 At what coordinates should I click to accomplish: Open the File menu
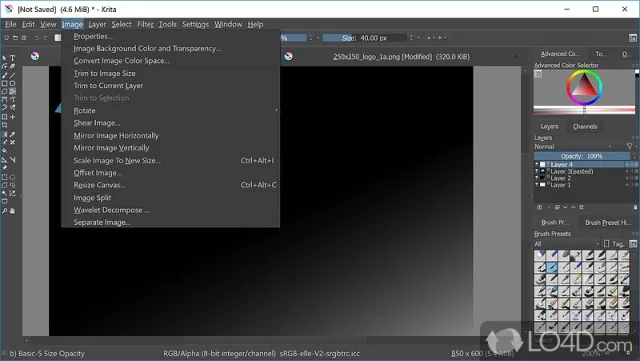[11, 25]
